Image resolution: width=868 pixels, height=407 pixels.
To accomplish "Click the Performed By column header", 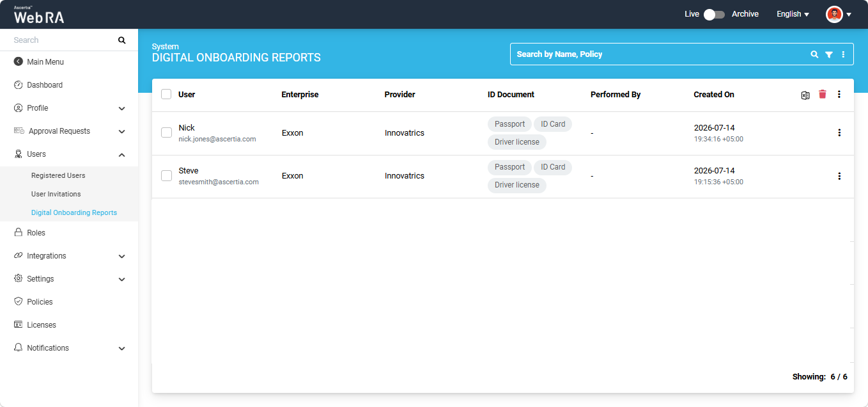I will [616, 95].
